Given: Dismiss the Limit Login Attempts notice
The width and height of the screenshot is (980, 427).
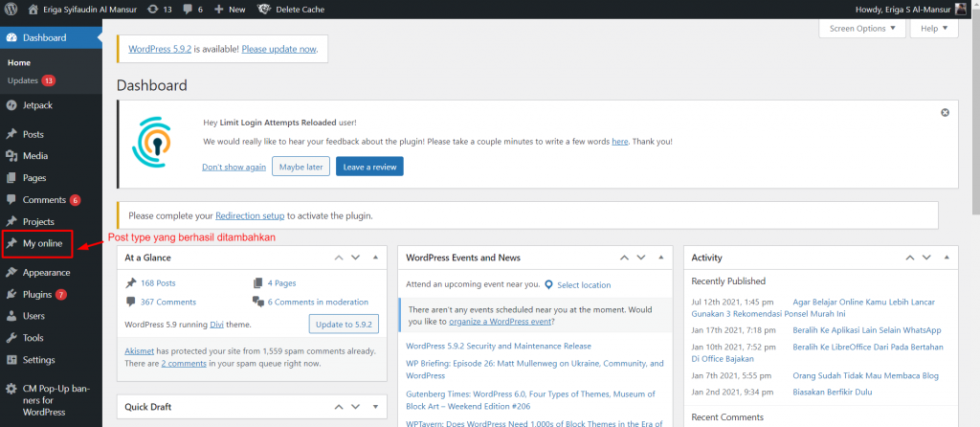Looking at the screenshot, I should (945, 113).
